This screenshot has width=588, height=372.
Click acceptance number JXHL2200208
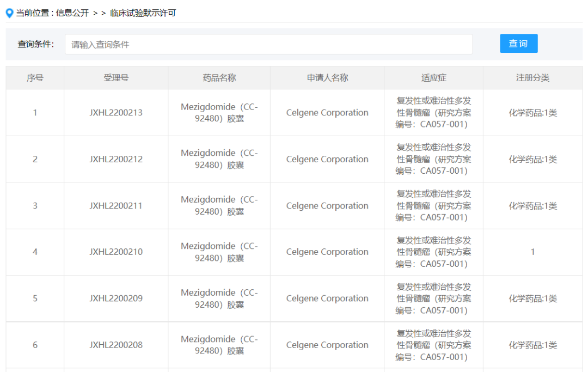[x=115, y=345]
